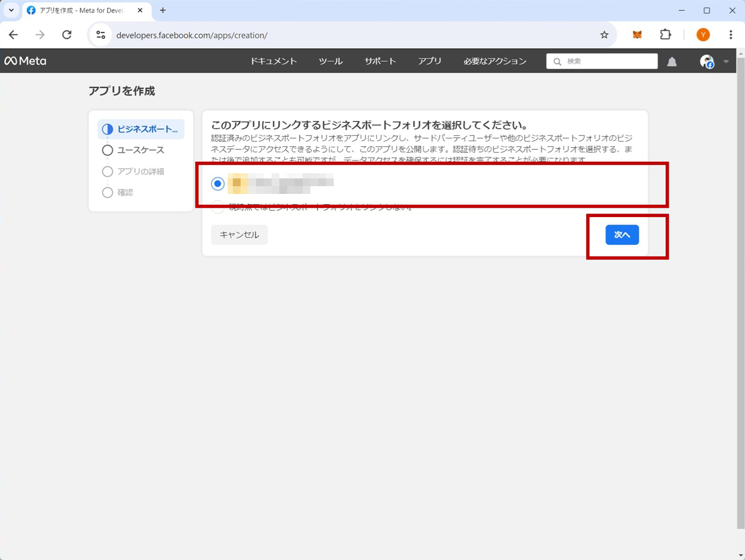Open the Chrome three-dot menu
Screen dimensions: 745x560
pyautogui.click(x=731, y=35)
